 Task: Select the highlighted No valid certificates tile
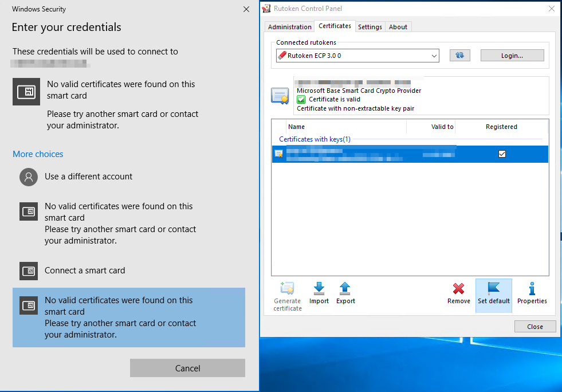click(129, 317)
